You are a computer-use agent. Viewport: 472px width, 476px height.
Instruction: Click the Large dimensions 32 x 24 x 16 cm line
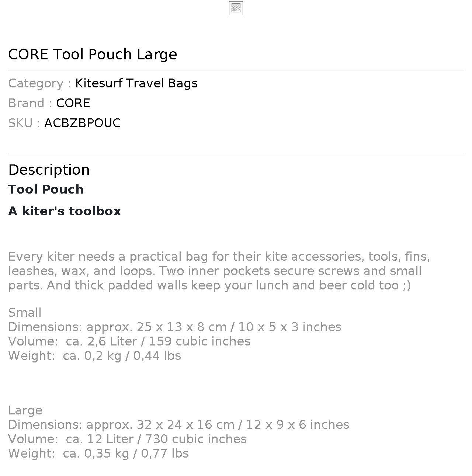coord(178,425)
